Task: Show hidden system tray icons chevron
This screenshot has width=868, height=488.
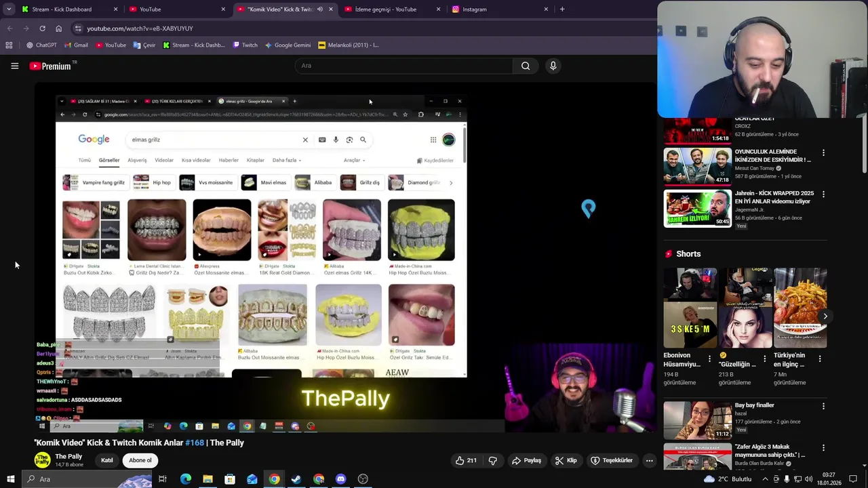Action: tap(766, 479)
